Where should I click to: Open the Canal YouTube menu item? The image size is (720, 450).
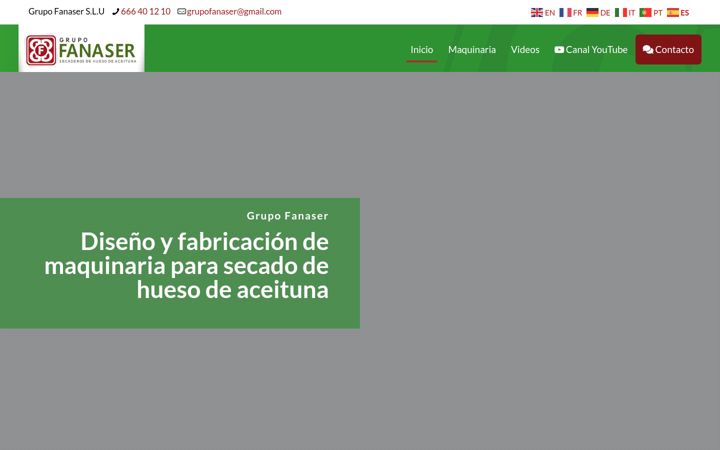(591, 50)
